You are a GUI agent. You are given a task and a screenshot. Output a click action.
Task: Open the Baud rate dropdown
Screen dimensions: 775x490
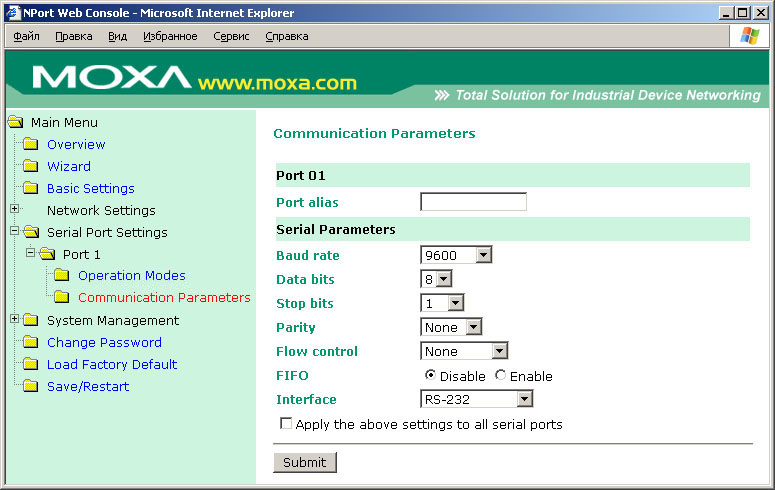[457, 255]
